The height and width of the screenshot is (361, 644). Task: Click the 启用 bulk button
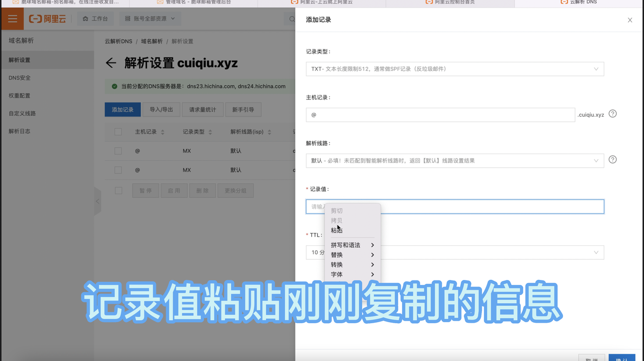[174, 191]
